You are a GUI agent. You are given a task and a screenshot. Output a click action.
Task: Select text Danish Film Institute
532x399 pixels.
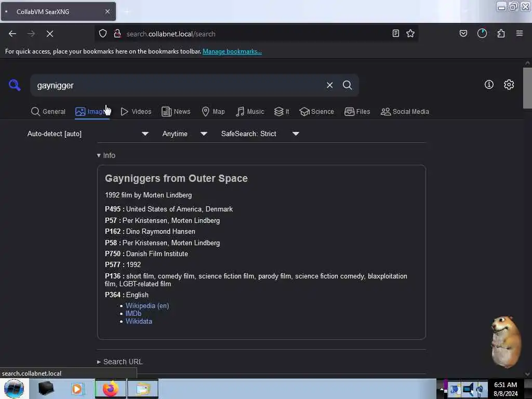[x=157, y=254]
